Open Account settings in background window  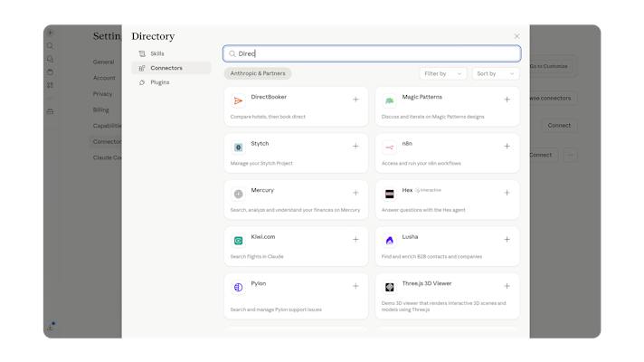coord(104,78)
